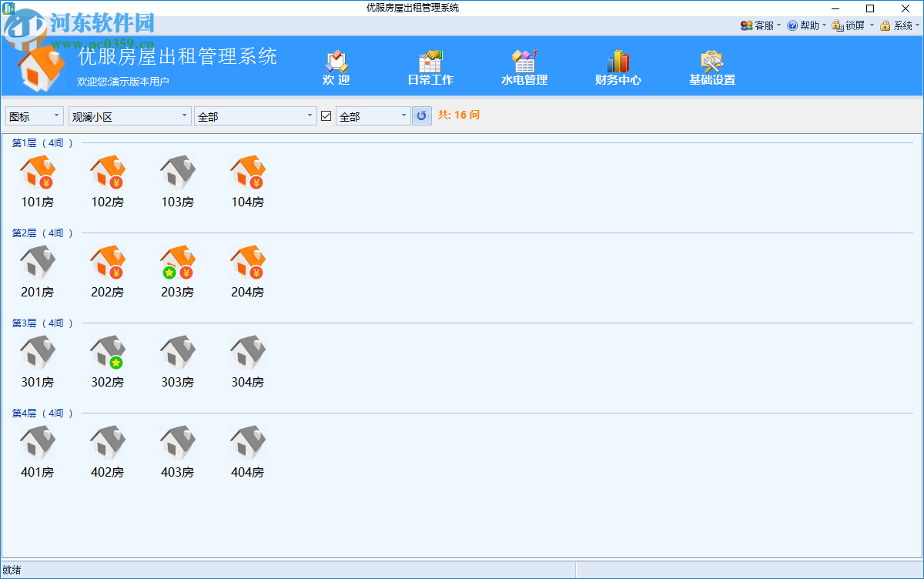Toggle the checkbox next to the 全部 filter
The image size is (924, 579).
coord(326,115)
